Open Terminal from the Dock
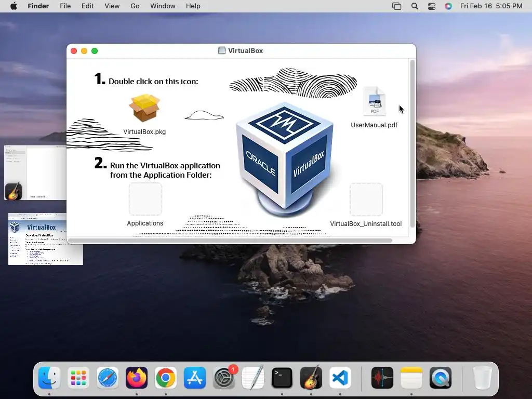 click(x=282, y=378)
